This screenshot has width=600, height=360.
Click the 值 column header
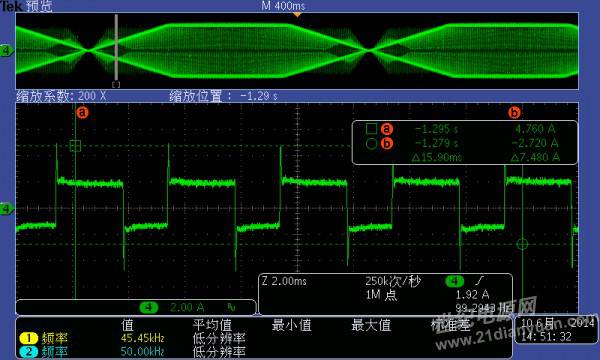coord(127,325)
